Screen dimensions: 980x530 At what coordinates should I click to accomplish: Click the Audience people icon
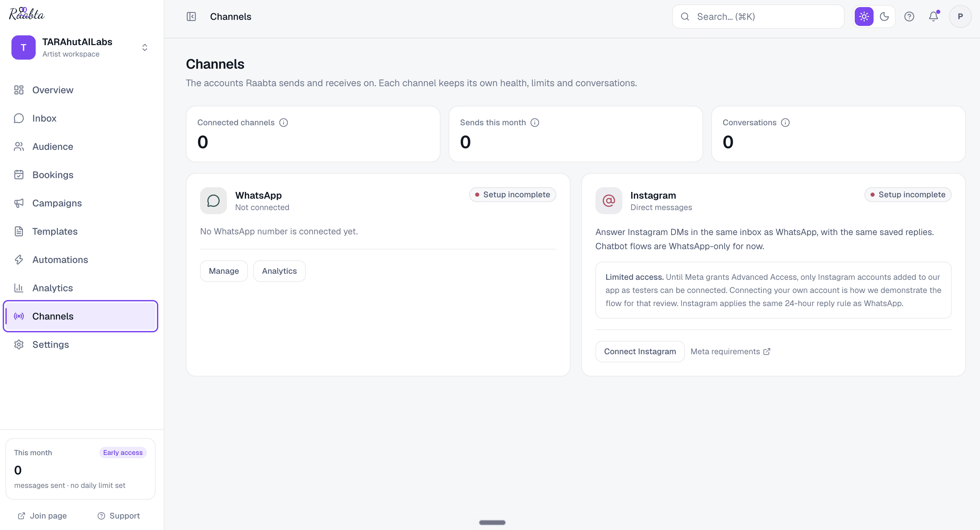tap(19, 146)
